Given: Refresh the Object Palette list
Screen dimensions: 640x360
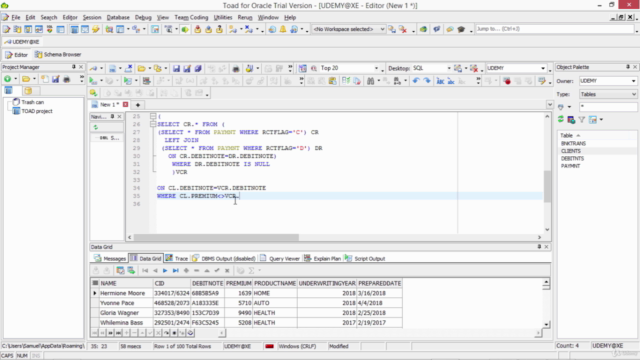Looking at the screenshot, I should point(560,119).
